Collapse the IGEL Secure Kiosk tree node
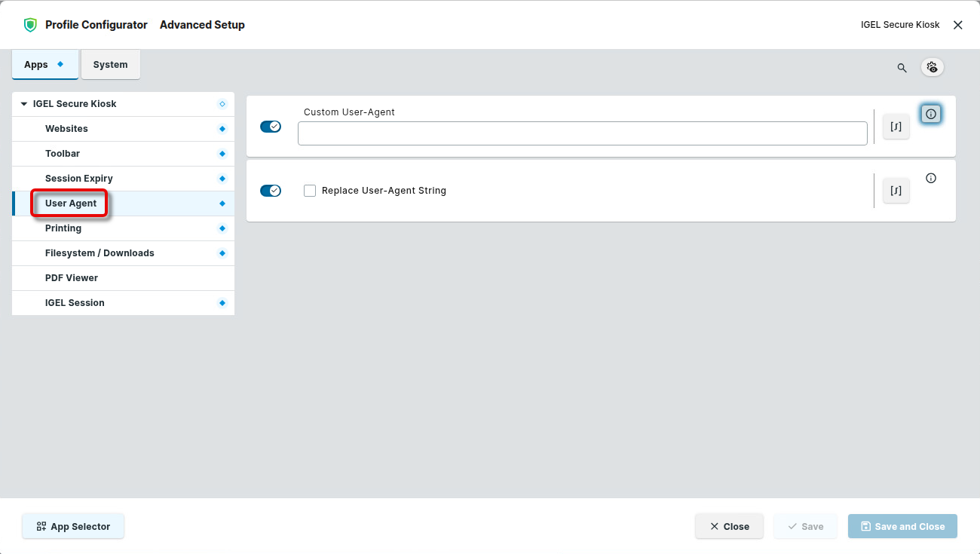980x554 pixels. (24, 104)
